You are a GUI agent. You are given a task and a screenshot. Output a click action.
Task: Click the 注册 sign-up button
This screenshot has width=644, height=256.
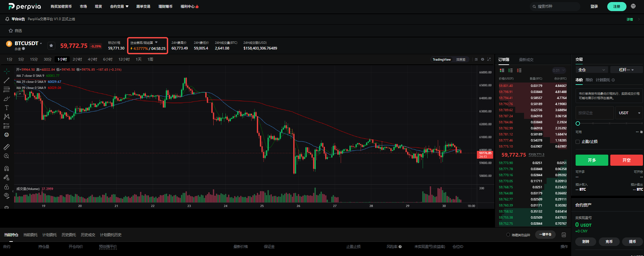pyautogui.click(x=617, y=6)
